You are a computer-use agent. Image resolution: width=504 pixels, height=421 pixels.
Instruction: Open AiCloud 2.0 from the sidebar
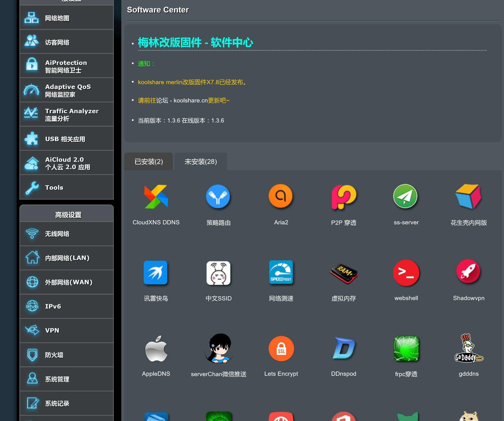(66, 163)
